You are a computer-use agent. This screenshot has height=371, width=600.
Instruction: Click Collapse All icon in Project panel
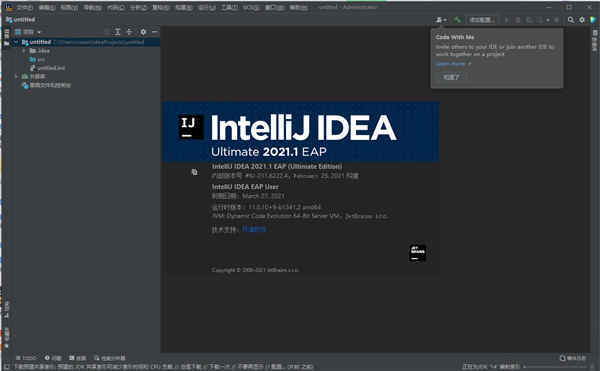[129, 32]
